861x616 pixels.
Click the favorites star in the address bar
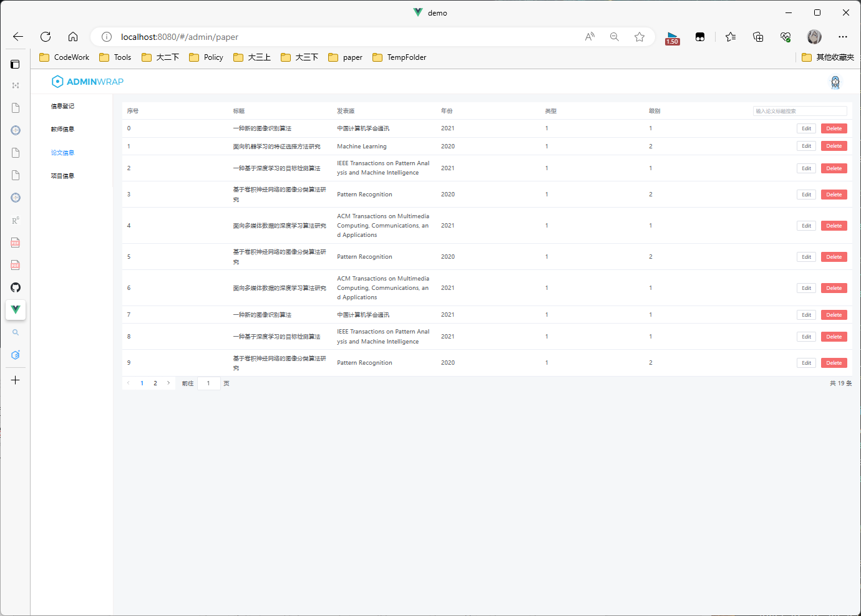640,37
